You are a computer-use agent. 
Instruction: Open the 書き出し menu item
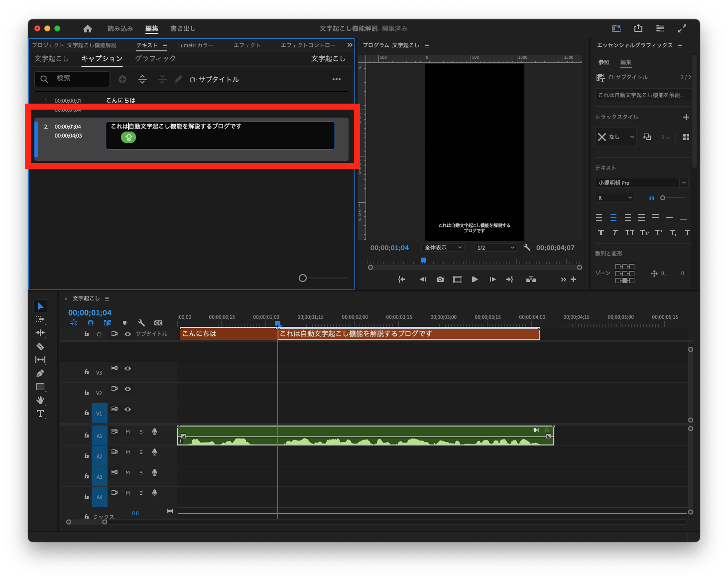tap(183, 28)
